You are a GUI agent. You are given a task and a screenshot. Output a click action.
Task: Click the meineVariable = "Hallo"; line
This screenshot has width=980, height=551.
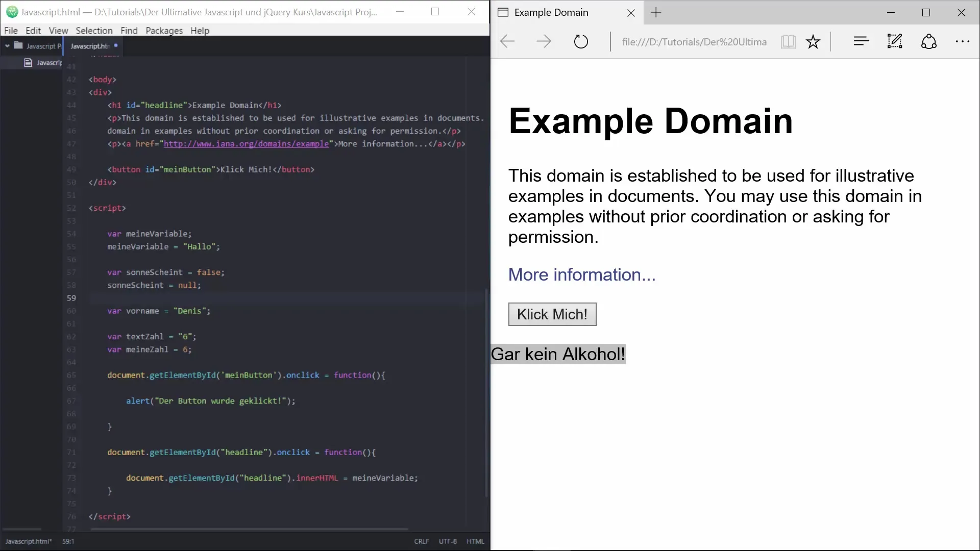click(163, 246)
